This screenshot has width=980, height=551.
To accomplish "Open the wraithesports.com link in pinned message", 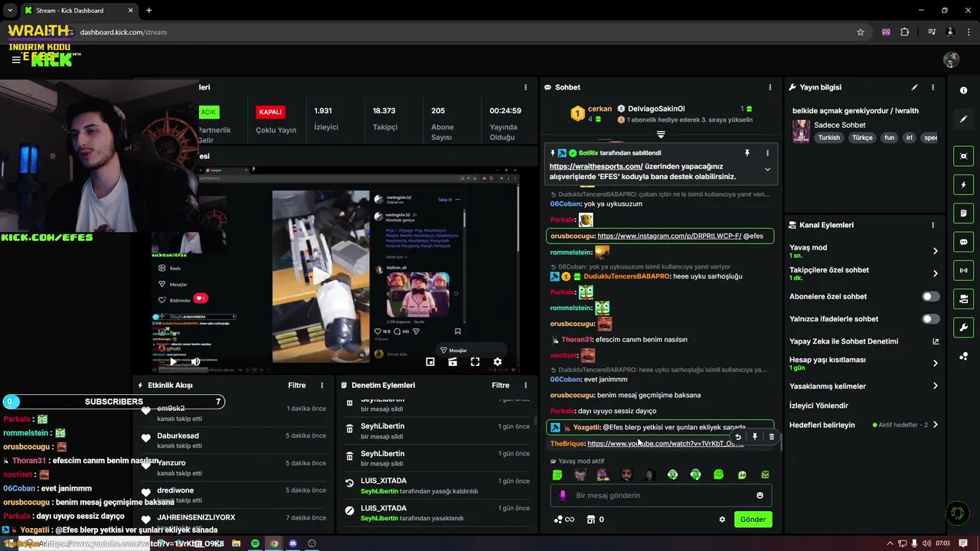I will [x=596, y=166].
